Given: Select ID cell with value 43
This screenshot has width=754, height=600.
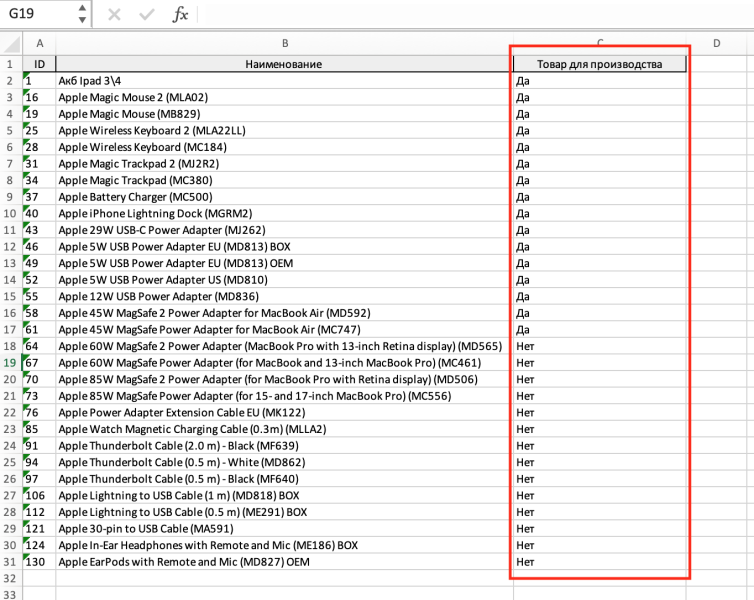Looking at the screenshot, I should [39, 230].
